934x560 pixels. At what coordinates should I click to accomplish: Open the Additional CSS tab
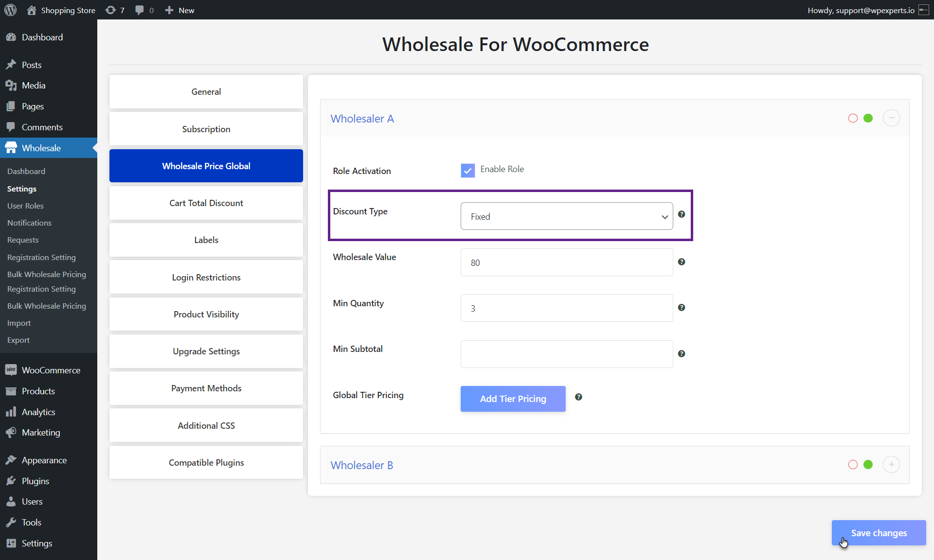tap(206, 425)
